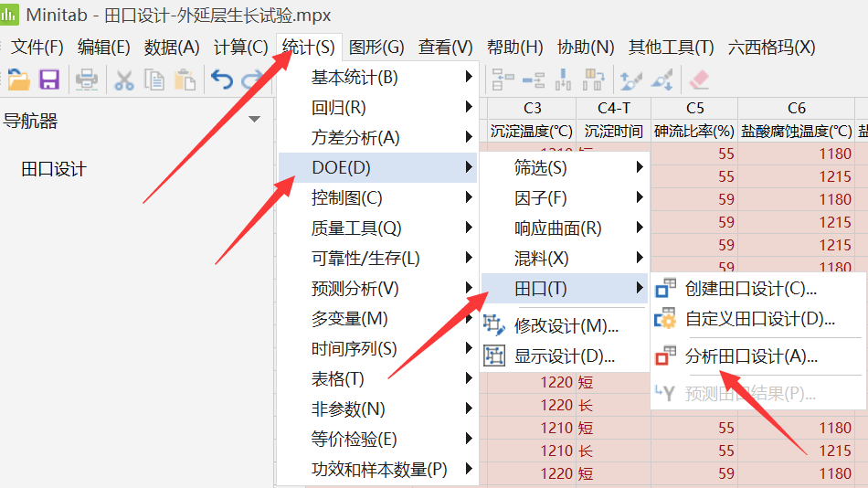Click the Define Custom Taguchi Design icon

pyautogui.click(x=665, y=319)
